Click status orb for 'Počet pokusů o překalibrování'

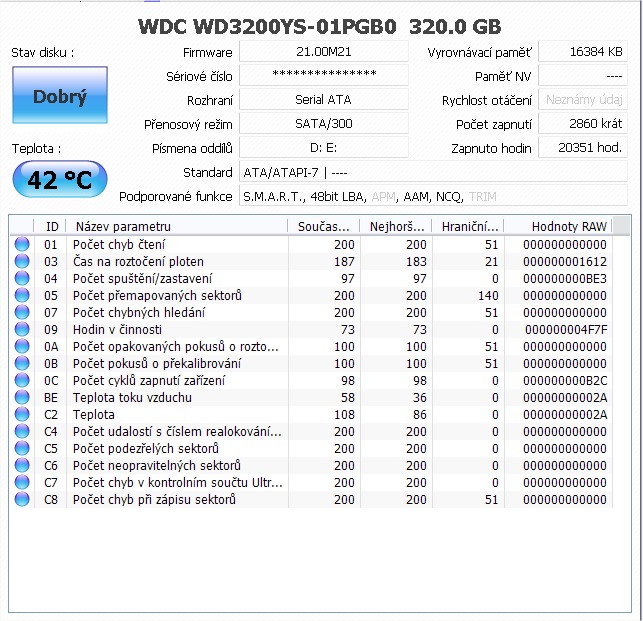pos(22,363)
